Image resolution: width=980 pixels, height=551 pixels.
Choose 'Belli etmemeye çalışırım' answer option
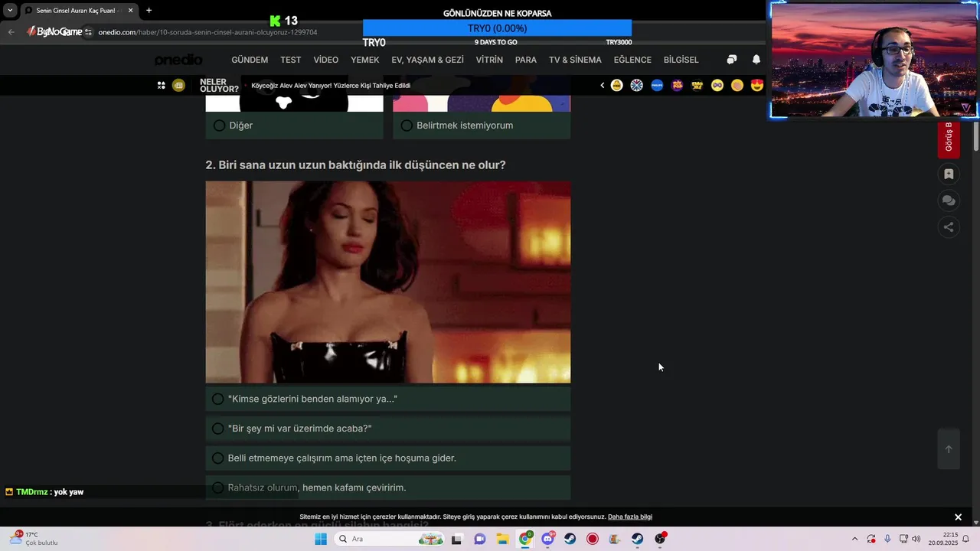[x=387, y=458]
